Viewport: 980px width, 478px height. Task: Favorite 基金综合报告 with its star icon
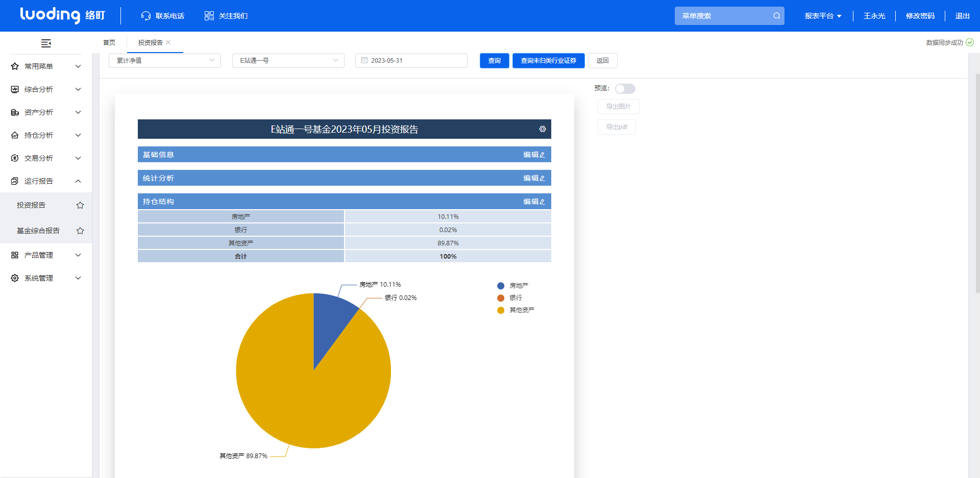click(80, 231)
